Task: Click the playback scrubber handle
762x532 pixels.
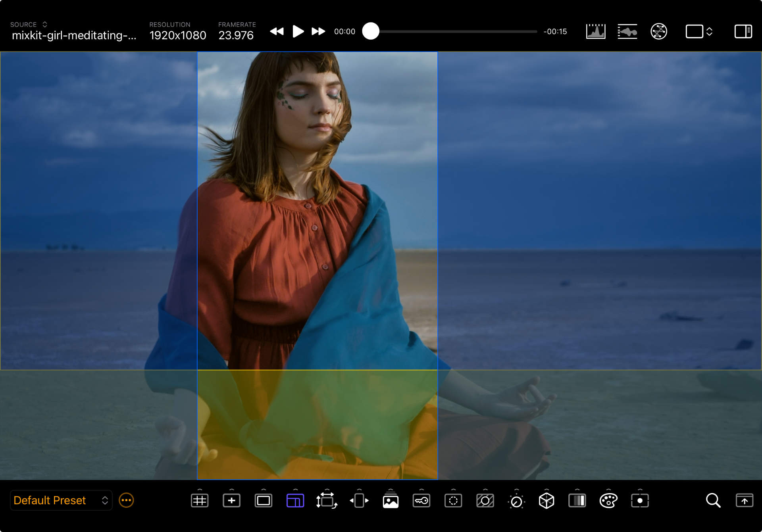Action: [x=371, y=31]
